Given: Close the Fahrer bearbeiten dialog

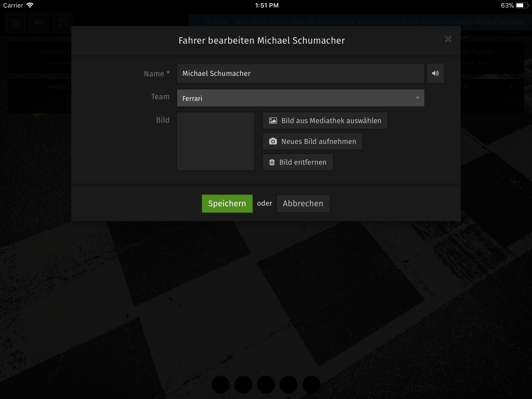Looking at the screenshot, I should coord(448,39).
